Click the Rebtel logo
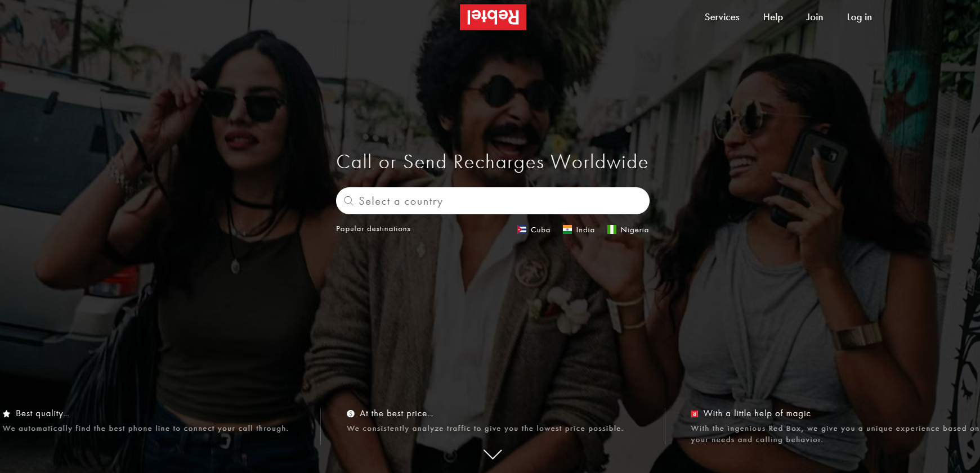 (x=493, y=17)
